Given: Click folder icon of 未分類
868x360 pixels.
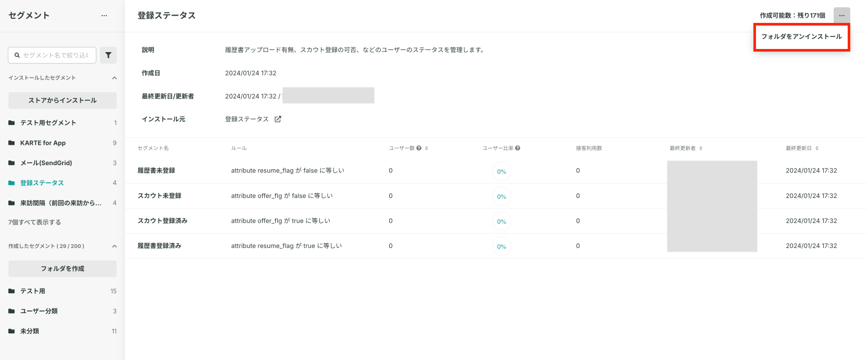Looking at the screenshot, I should (11, 331).
